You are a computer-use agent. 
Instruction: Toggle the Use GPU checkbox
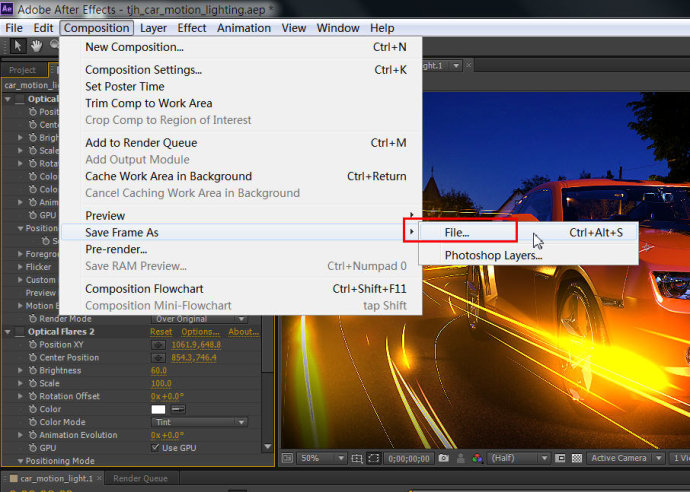(155, 448)
